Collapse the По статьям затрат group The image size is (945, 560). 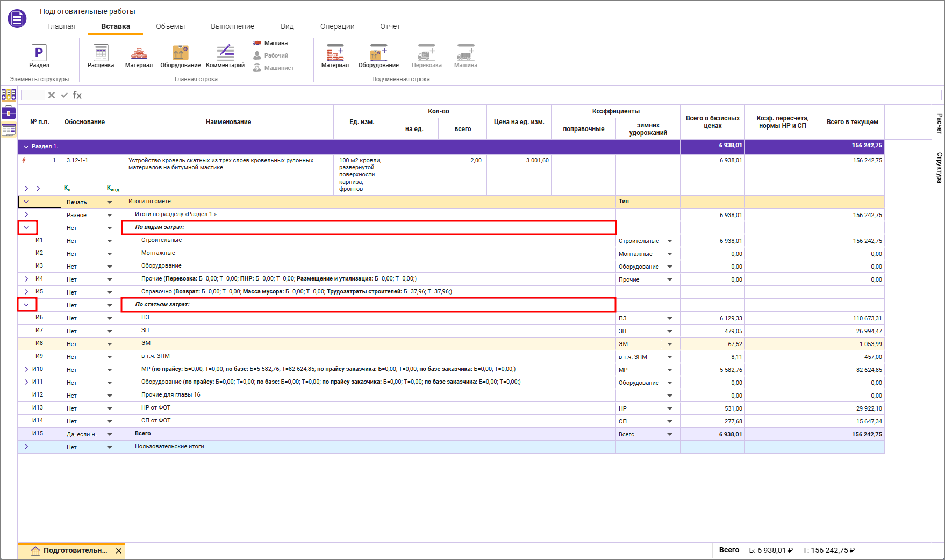26,305
